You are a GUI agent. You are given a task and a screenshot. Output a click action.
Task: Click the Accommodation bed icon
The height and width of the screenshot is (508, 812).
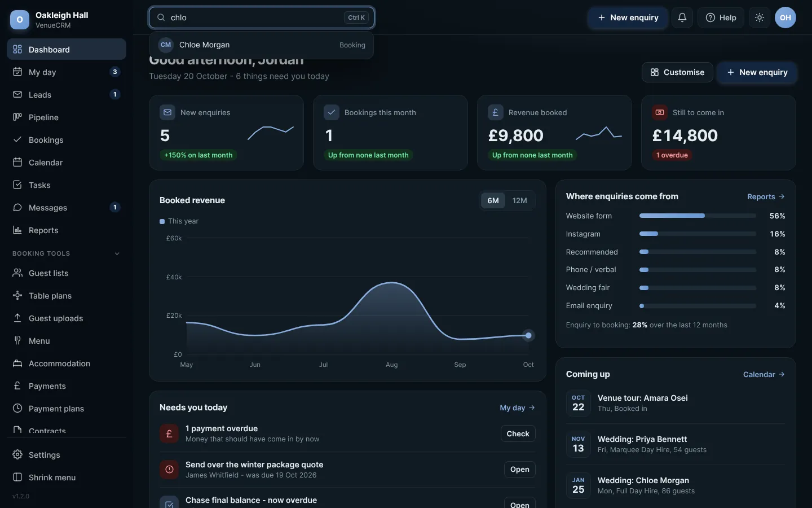point(17,364)
